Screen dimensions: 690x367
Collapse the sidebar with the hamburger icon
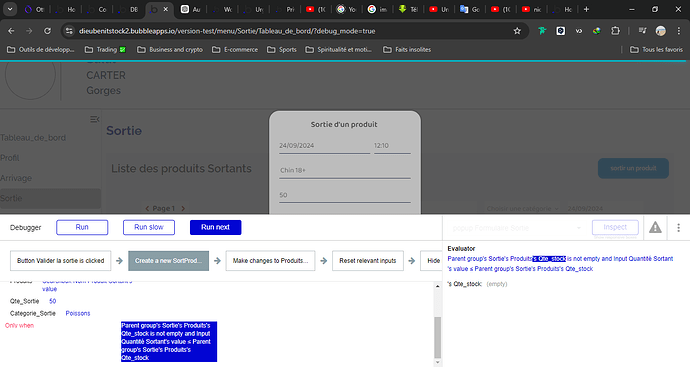click(x=94, y=119)
